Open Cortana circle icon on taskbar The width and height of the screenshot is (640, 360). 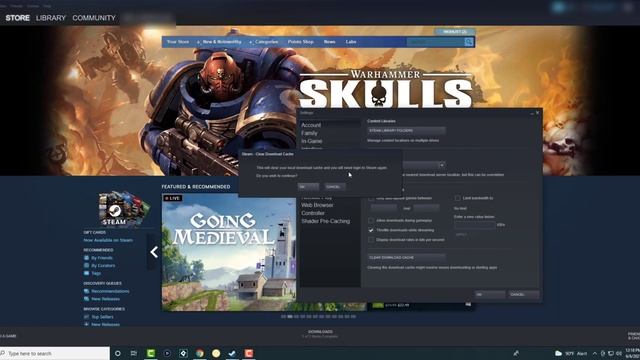pos(118,353)
